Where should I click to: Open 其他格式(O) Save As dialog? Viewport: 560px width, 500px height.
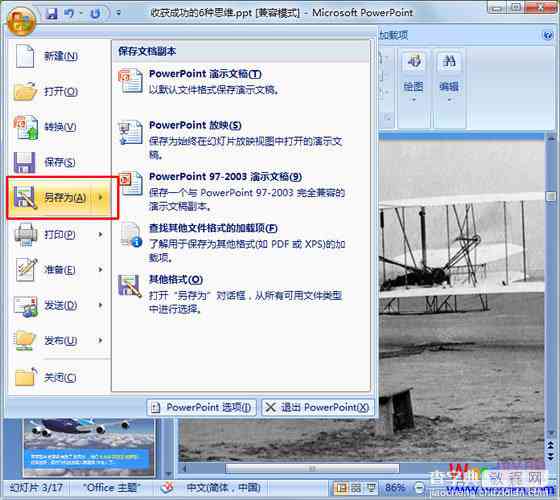(241, 294)
